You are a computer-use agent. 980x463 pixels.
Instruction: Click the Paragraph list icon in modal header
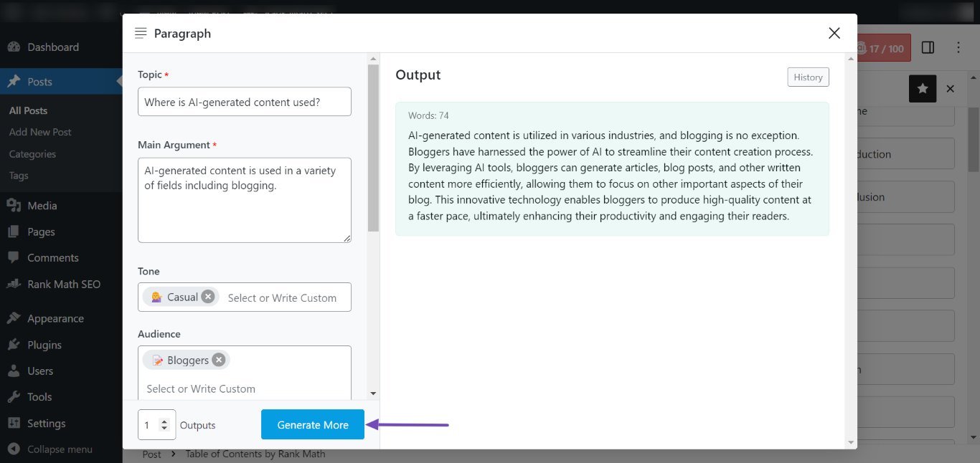tap(141, 34)
